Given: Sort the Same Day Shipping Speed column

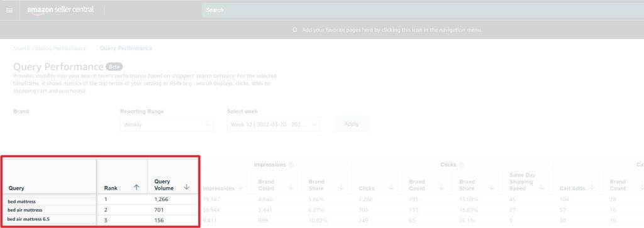Looking at the screenshot, I should pyautogui.click(x=541, y=187).
